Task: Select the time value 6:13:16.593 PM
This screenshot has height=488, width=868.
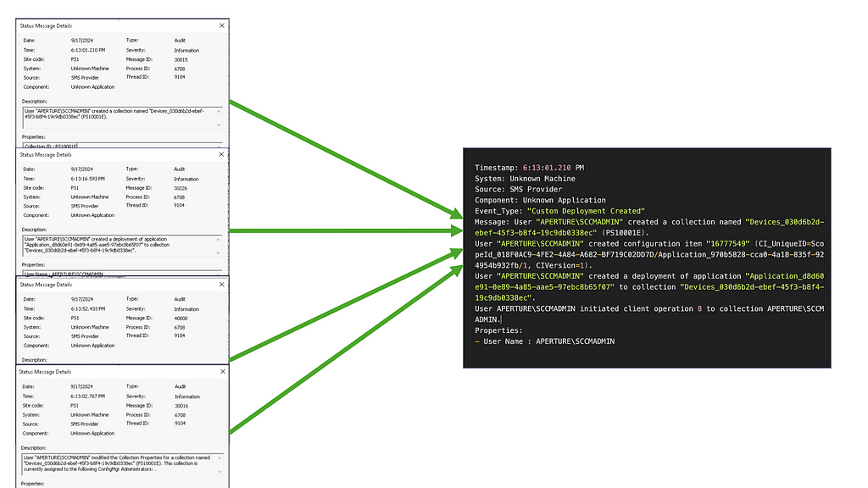Action: tap(87, 179)
